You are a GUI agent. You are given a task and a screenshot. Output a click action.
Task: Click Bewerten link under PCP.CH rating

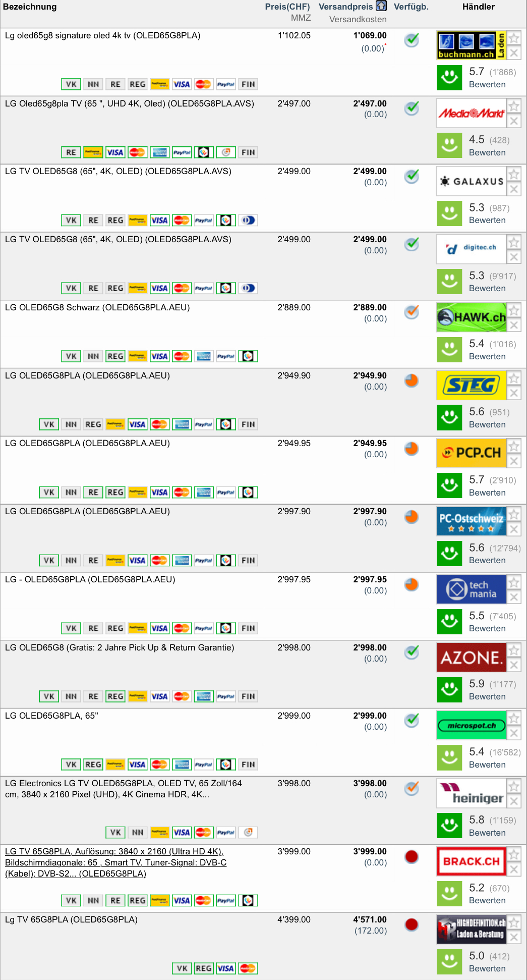point(487,493)
